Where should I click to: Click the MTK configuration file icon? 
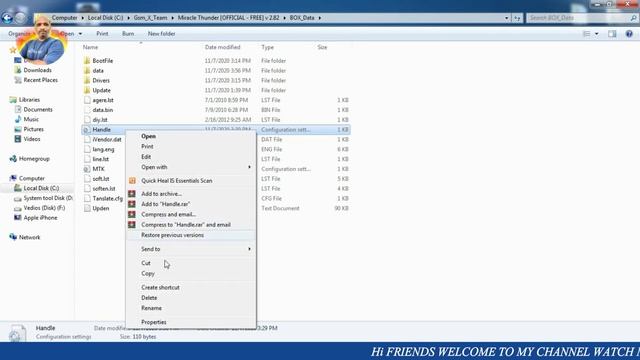tap(87, 169)
